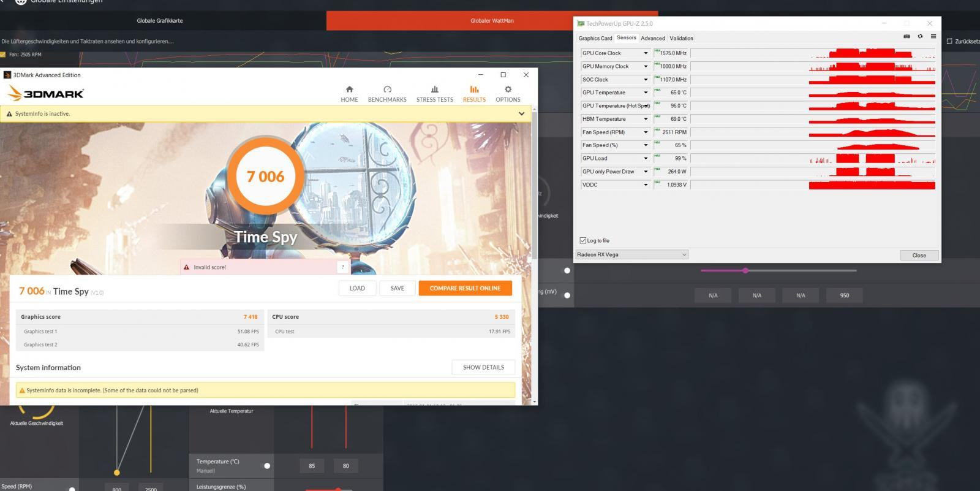This screenshot has height=491, width=980.
Task: Open the GPU Load sensor dropdown
Action: [646, 158]
